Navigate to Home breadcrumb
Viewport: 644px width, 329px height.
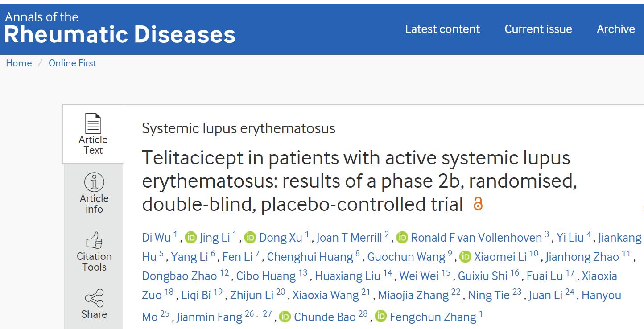tap(19, 63)
